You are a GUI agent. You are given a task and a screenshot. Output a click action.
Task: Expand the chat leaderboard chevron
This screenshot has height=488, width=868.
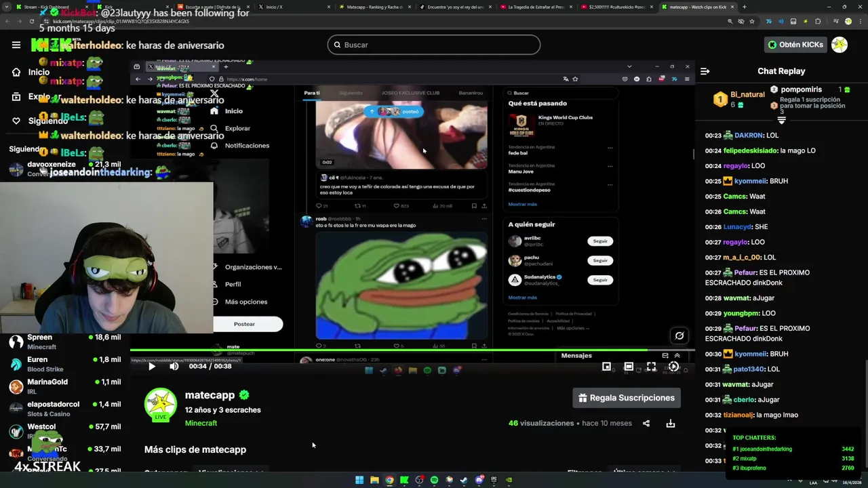point(781,120)
